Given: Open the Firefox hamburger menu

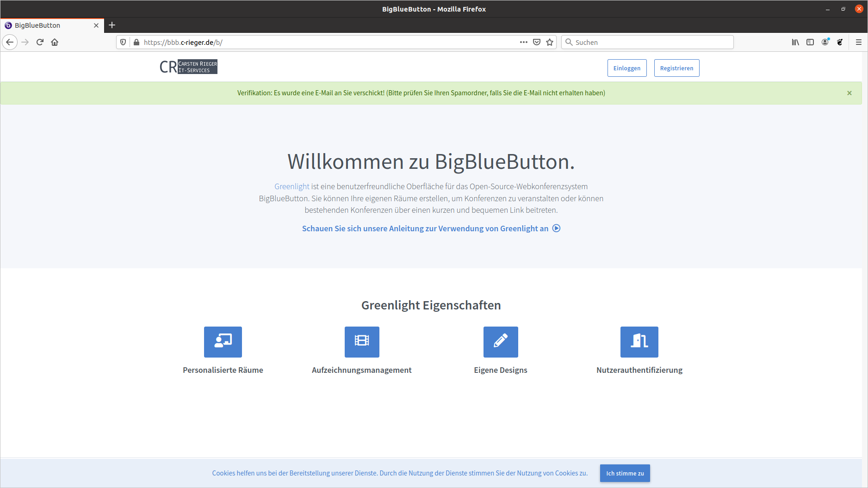Looking at the screenshot, I should click(x=859, y=42).
